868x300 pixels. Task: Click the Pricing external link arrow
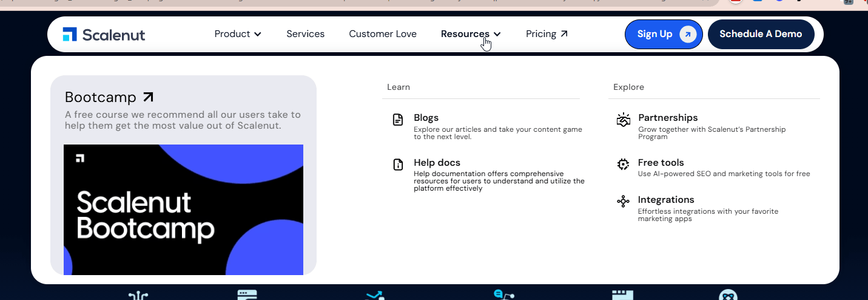tap(564, 34)
